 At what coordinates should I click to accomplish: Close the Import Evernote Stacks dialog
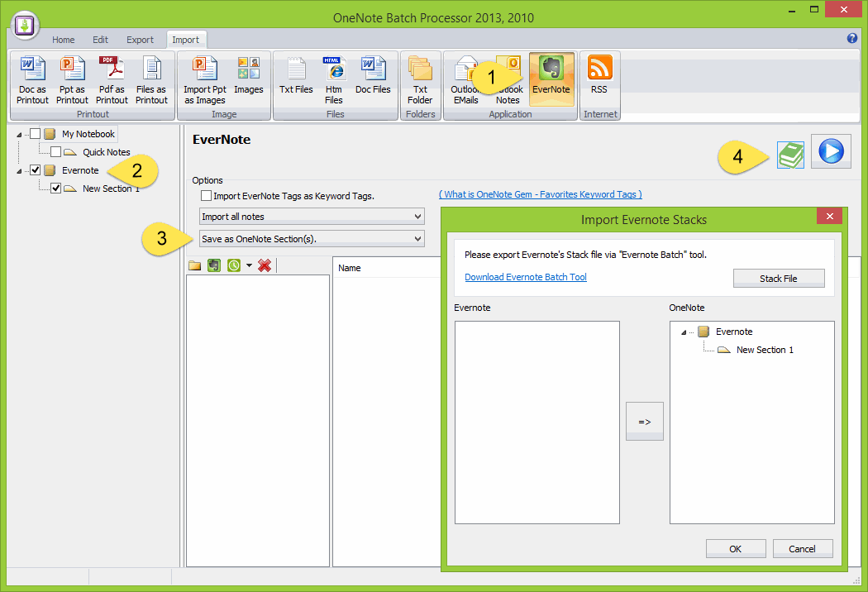(829, 216)
